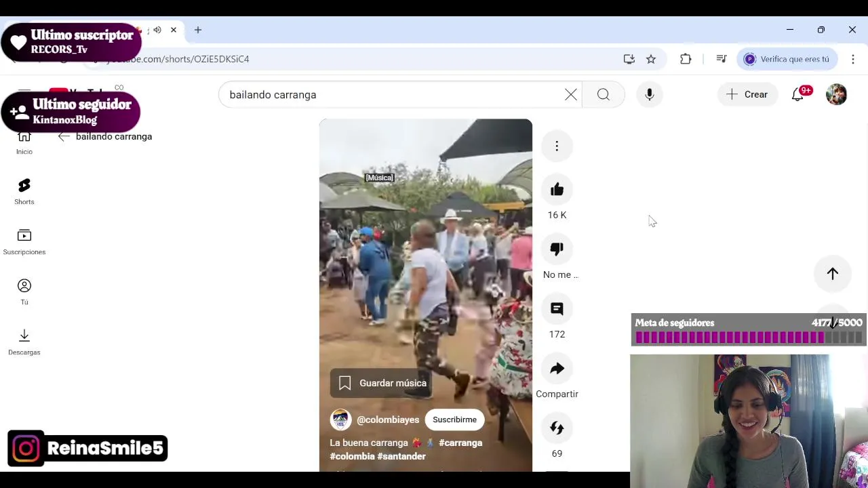This screenshot has width=868, height=488.
Task: Open notifications bell
Action: pyautogui.click(x=798, y=95)
